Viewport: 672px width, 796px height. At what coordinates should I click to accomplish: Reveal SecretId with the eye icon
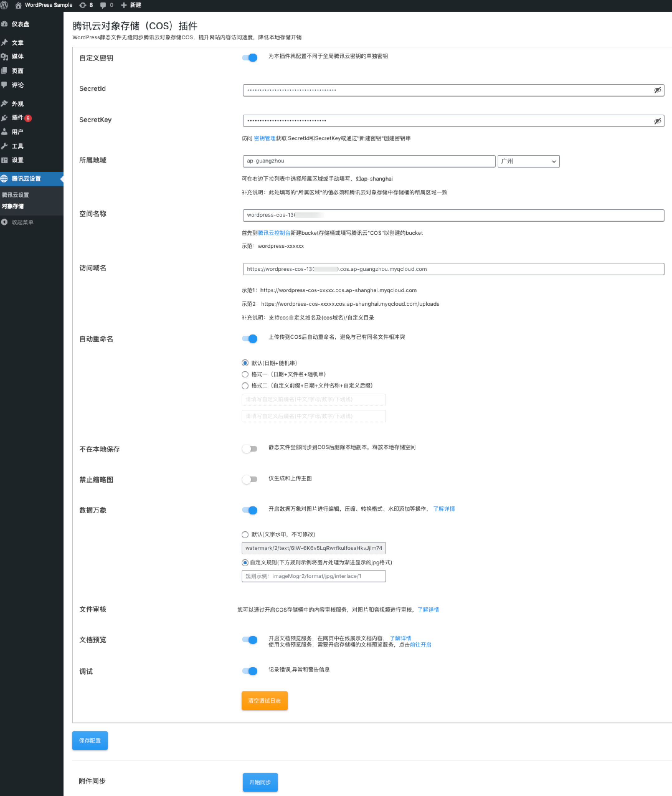click(657, 90)
